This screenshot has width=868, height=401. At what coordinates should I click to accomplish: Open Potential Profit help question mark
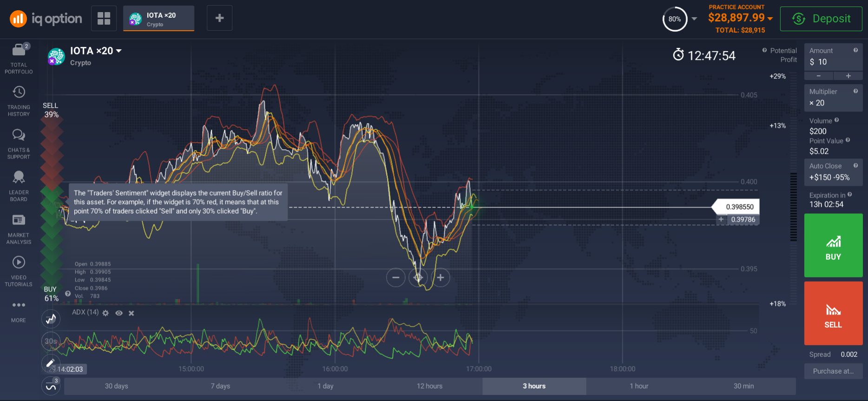click(764, 50)
